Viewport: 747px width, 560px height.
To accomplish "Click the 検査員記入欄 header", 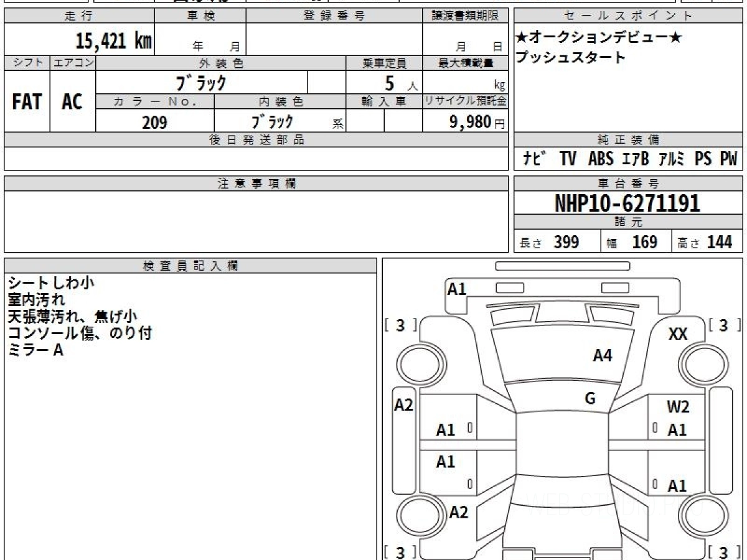I will 190,266.
